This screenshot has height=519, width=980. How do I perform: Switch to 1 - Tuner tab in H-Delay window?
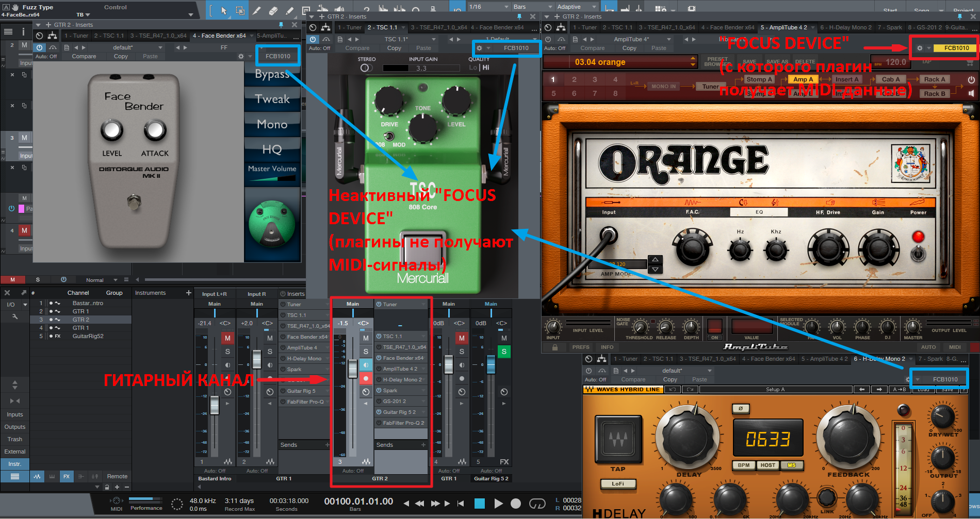626,359
